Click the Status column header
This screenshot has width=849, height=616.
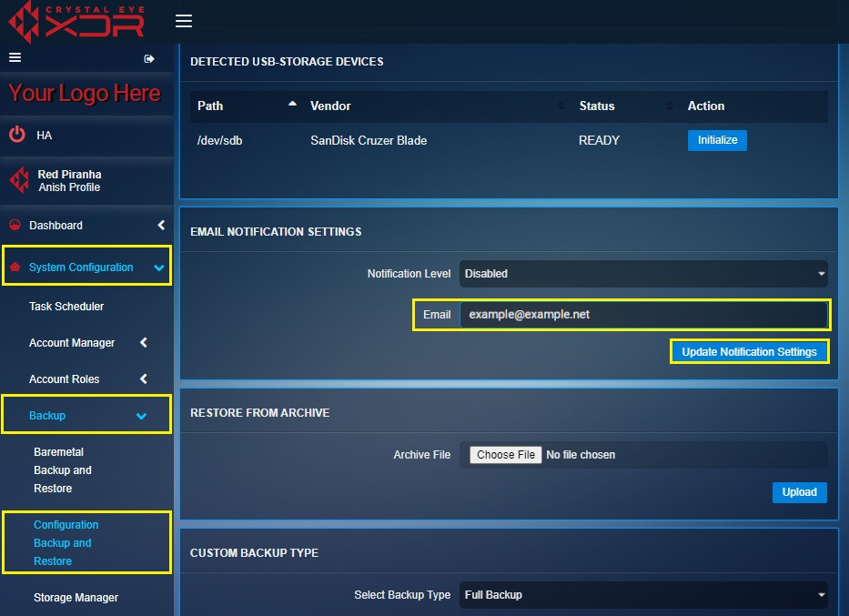coord(597,106)
